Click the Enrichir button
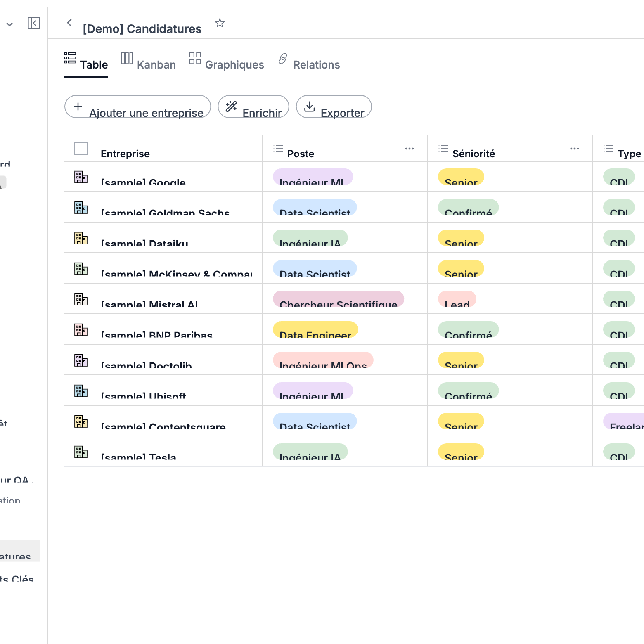 [253, 107]
